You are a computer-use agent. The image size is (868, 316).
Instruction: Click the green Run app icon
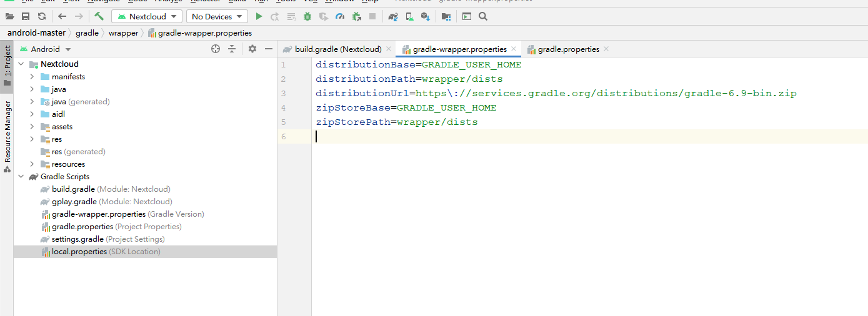[259, 17]
